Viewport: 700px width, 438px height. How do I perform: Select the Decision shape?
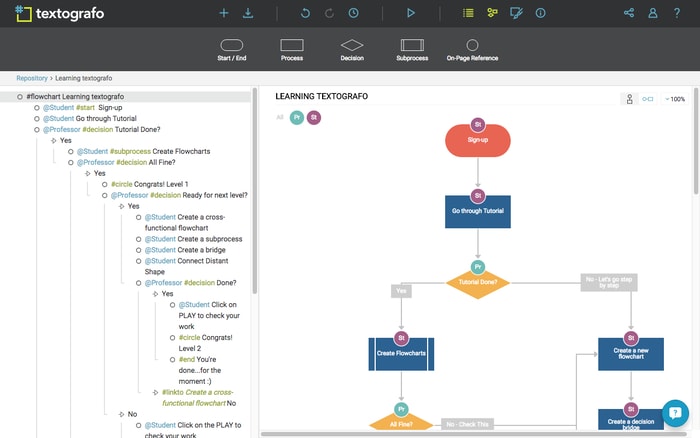(x=352, y=50)
